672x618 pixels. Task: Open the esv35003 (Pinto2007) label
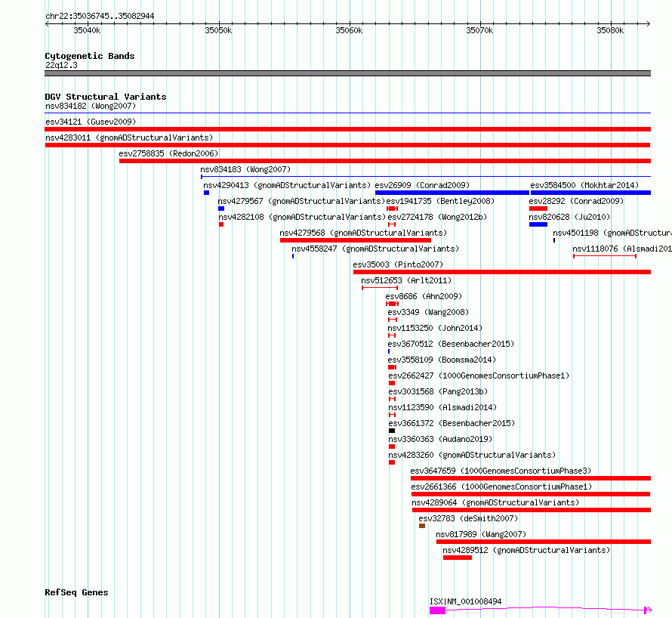click(398, 264)
